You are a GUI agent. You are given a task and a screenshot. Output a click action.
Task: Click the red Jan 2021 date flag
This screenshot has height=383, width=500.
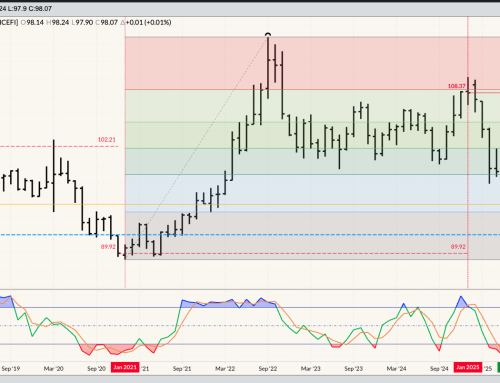(x=125, y=367)
